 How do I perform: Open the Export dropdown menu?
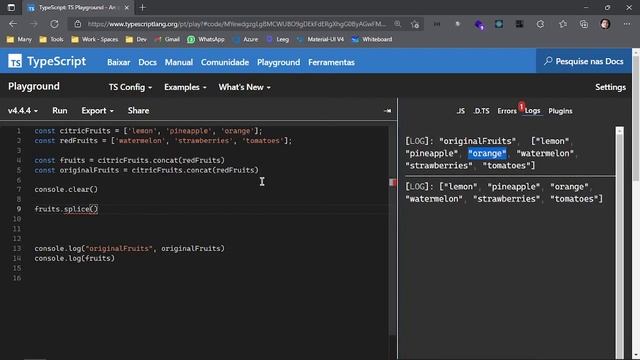point(97,111)
